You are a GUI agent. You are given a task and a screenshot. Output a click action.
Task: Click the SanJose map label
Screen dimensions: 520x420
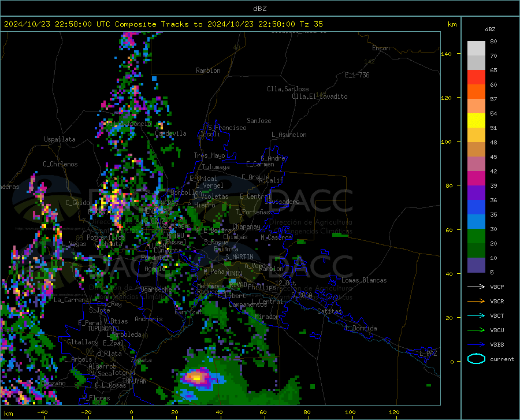coord(259,121)
